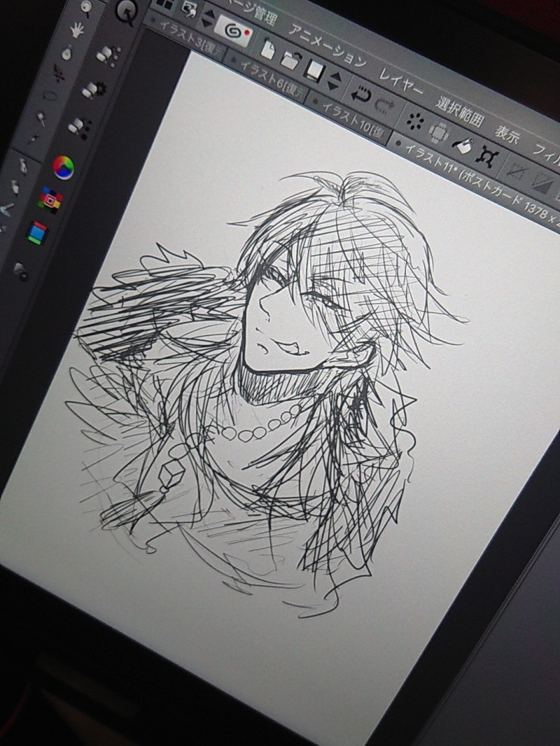Select the Brush tool
Screen dimensions: 560x746
tap(8, 209)
